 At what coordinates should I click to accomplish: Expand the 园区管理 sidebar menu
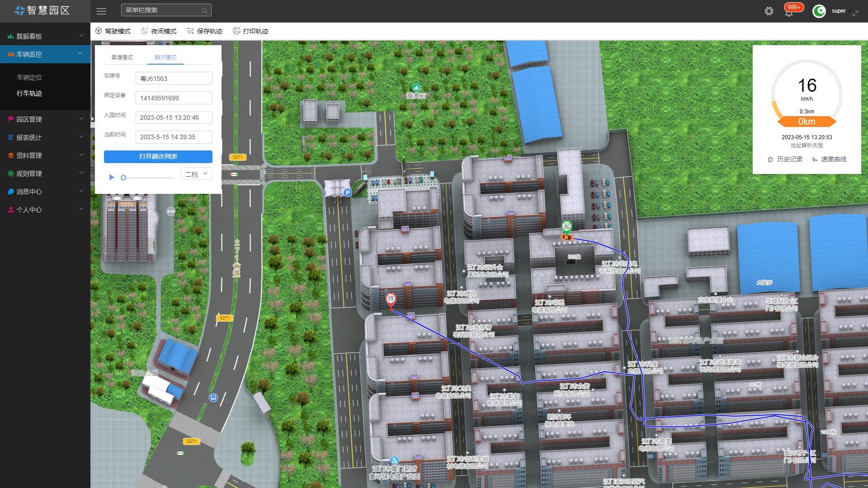tap(45, 119)
